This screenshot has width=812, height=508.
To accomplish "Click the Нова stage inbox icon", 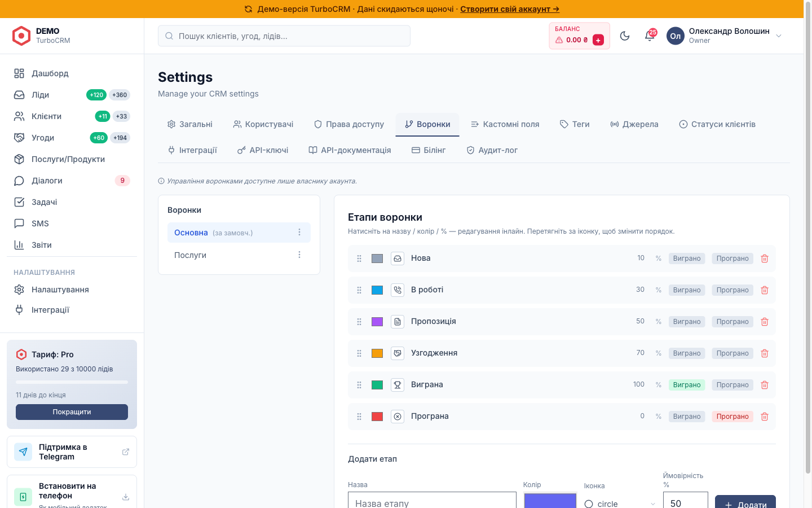I will point(398,259).
